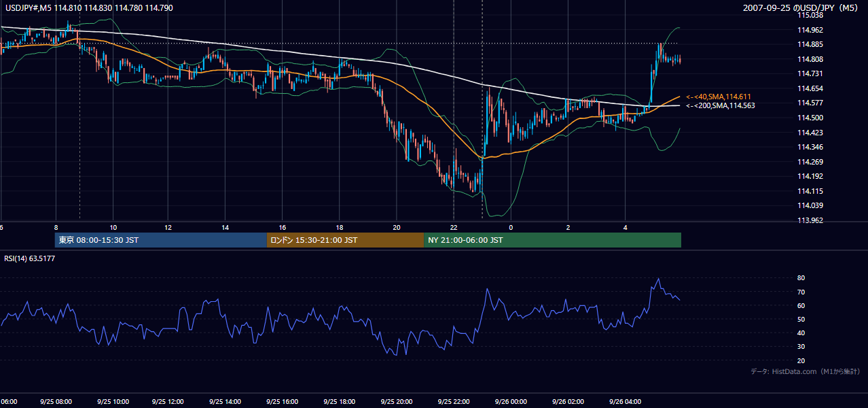This screenshot has width=868, height=408.
Task: Click the RSI(14) 63.5177 indicator label
Action: click(30, 258)
